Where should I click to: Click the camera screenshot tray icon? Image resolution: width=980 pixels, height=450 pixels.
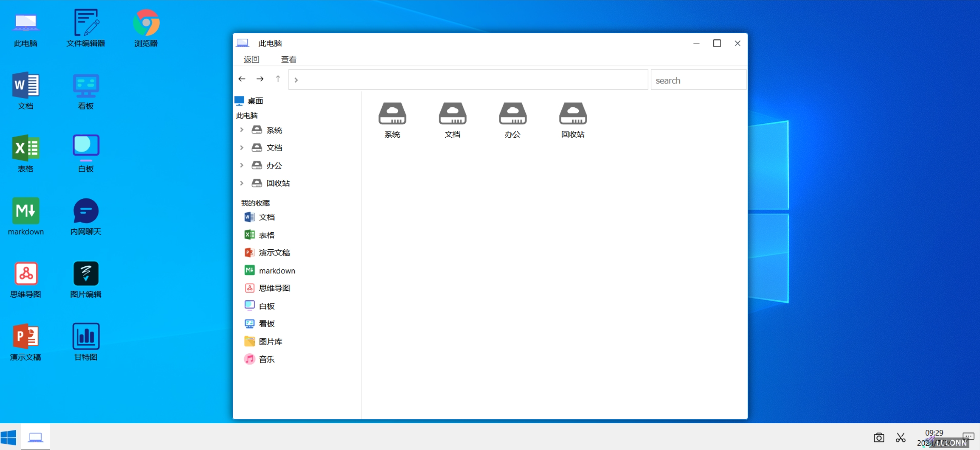(879, 438)
